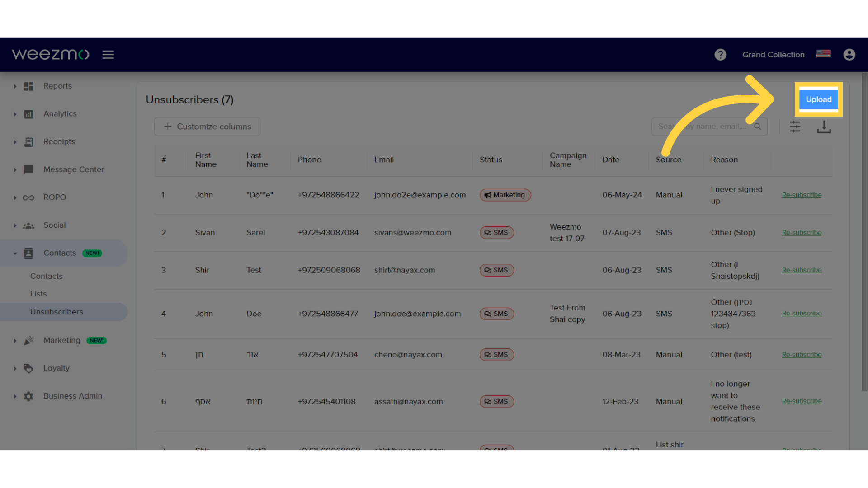Select the SMS status badge for Sivan
The image size is (868, 488).
coord(495,232)
